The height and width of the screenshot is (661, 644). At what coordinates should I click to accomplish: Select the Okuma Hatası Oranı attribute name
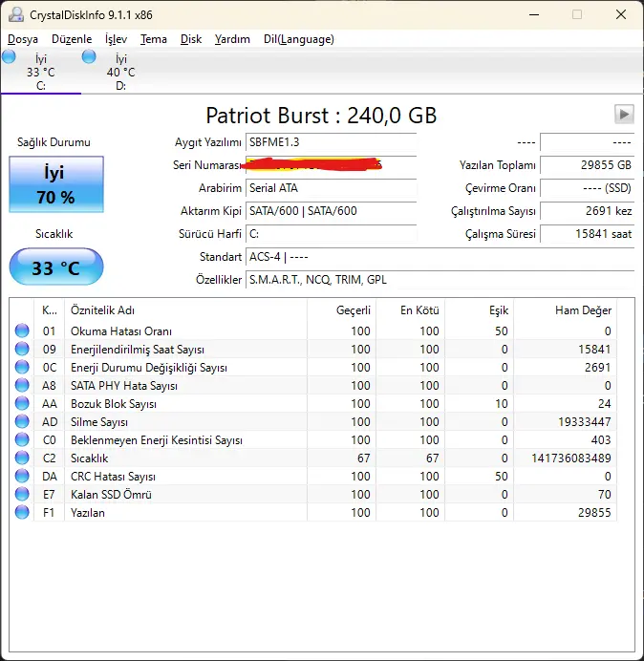121,331
